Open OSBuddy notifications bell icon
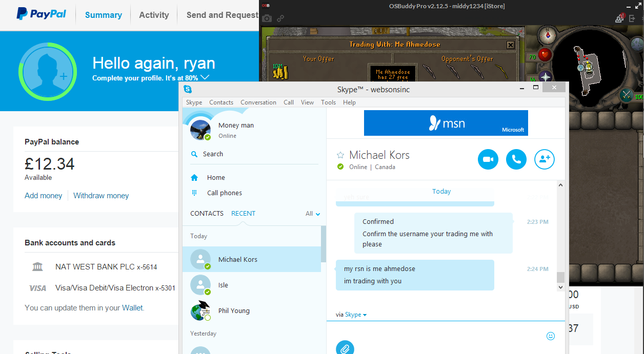This screenshot has height=354, width=644. [619, 18]
